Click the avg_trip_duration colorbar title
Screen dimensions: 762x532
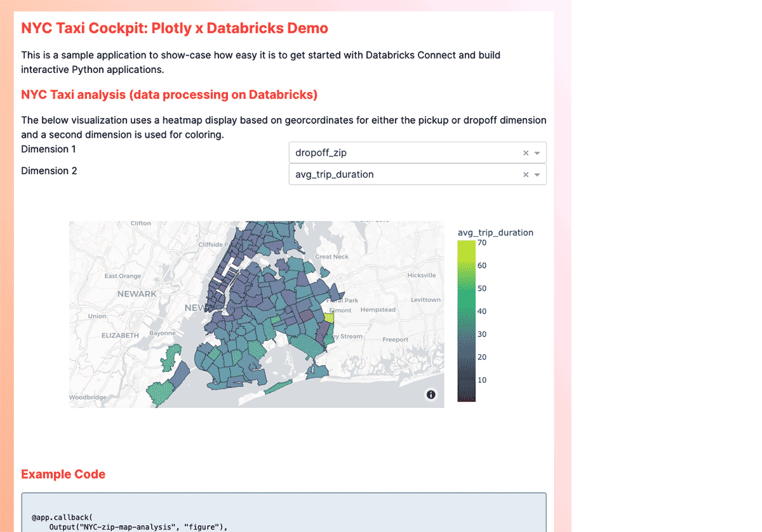click(x=495, y=232)
